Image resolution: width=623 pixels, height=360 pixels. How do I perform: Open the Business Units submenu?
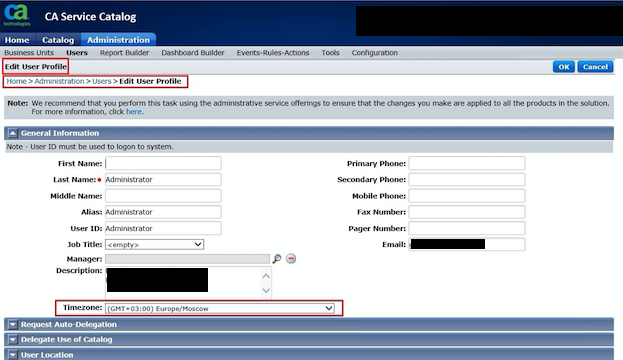pos(29,53)
